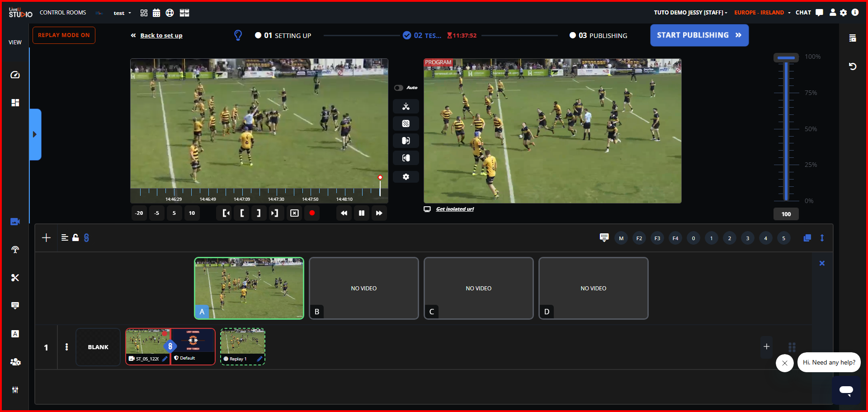Image resolution: width=868 pixels, height=412 pixels.
Task: Open the Control Rooms menu
Action: pos(63,13)
